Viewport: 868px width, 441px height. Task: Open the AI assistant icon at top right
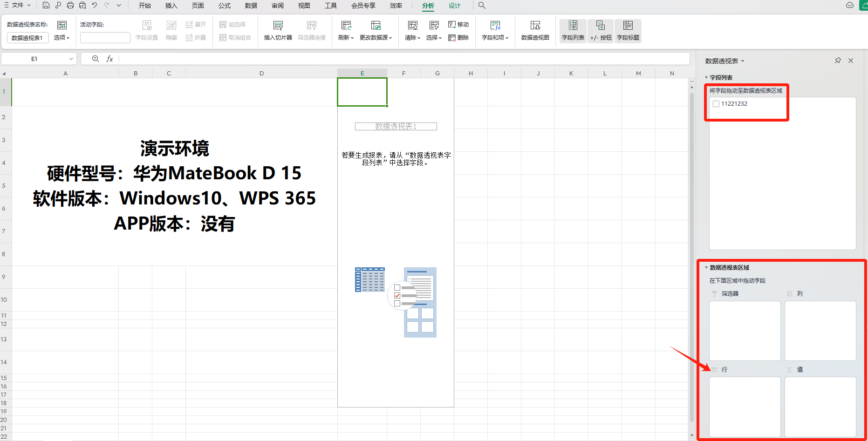(849, 5)
